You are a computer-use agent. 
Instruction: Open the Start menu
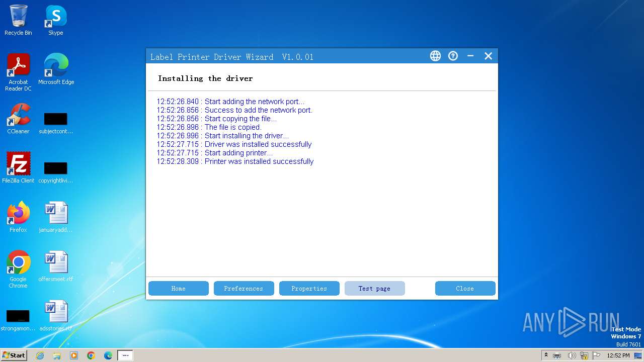click(14, 355)
